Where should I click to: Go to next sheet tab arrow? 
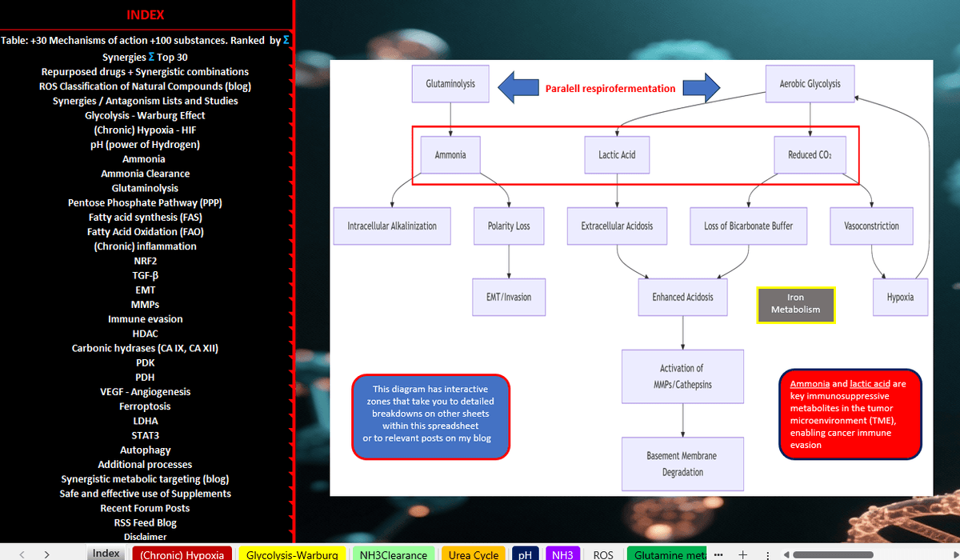click(x=47, y=554)
